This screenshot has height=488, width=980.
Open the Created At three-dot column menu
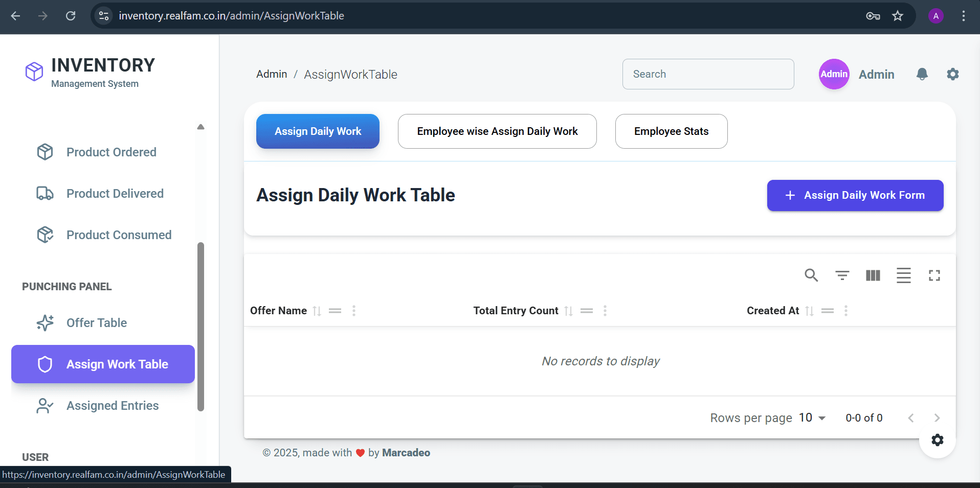[846, 310]
